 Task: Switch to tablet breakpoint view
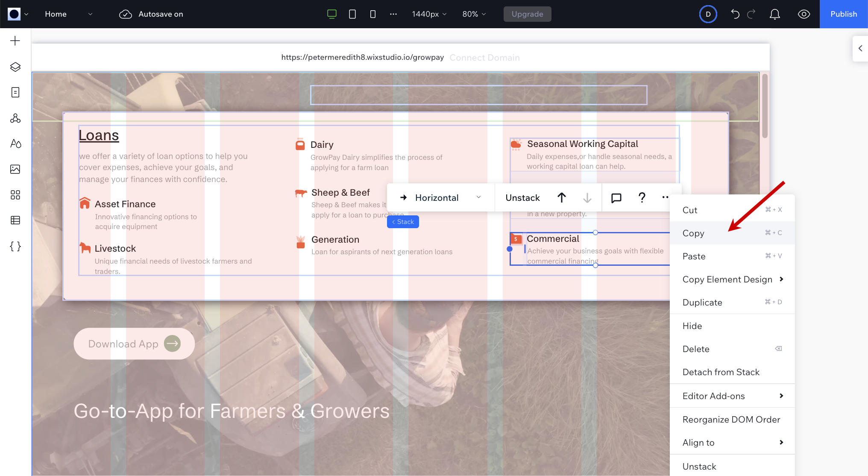[x=352, y=14]
